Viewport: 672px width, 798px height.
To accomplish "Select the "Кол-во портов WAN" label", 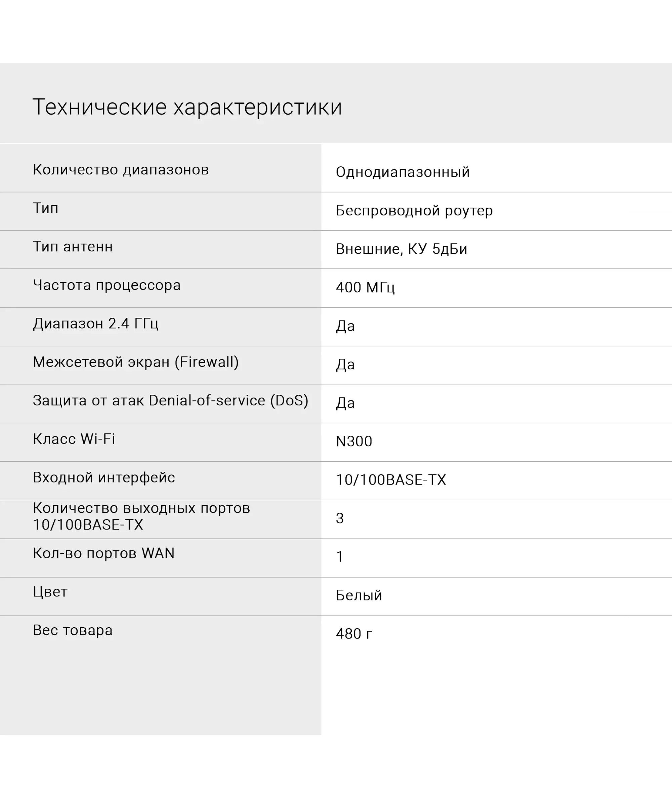I will pos(103,553).
